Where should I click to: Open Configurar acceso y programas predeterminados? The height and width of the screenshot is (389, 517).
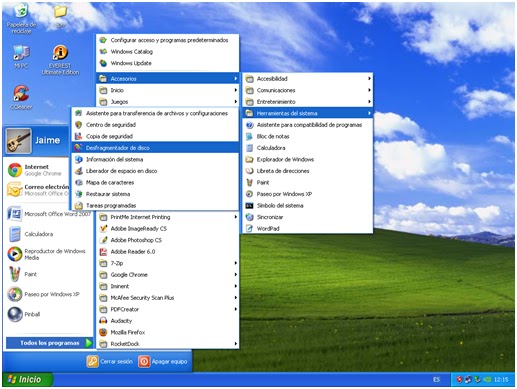[167, 40]
